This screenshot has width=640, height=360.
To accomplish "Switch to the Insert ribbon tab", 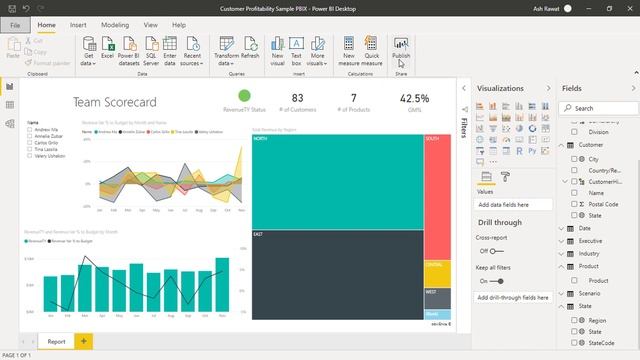I will coord(78,25).
